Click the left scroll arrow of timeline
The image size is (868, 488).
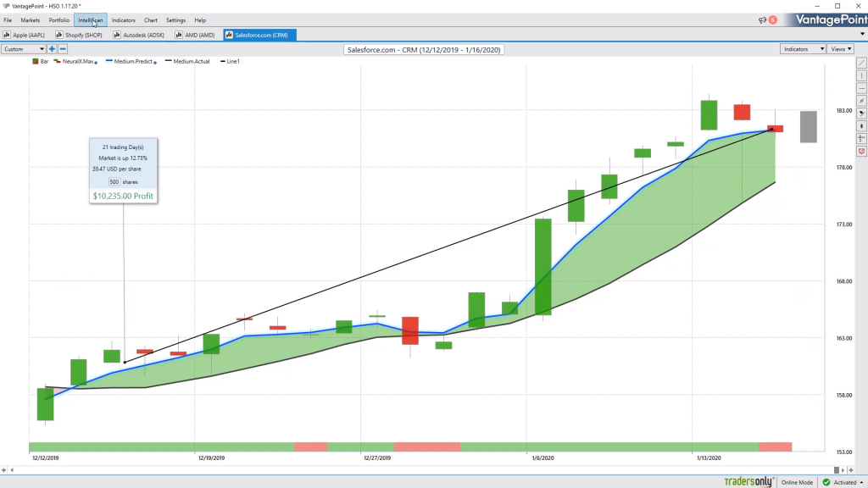pos(12,469)
